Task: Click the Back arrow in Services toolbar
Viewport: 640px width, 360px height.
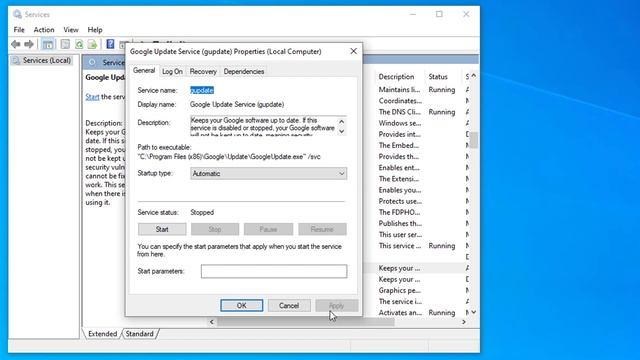Action: coord(16,44)
